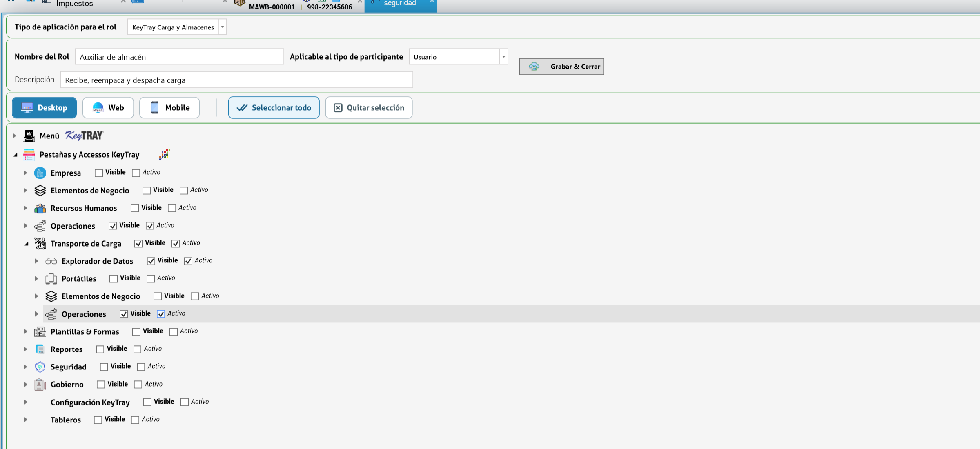This screenshot has width=980, height=449.
Task: Click the Reportes document icon
Action: pos(40,349)
